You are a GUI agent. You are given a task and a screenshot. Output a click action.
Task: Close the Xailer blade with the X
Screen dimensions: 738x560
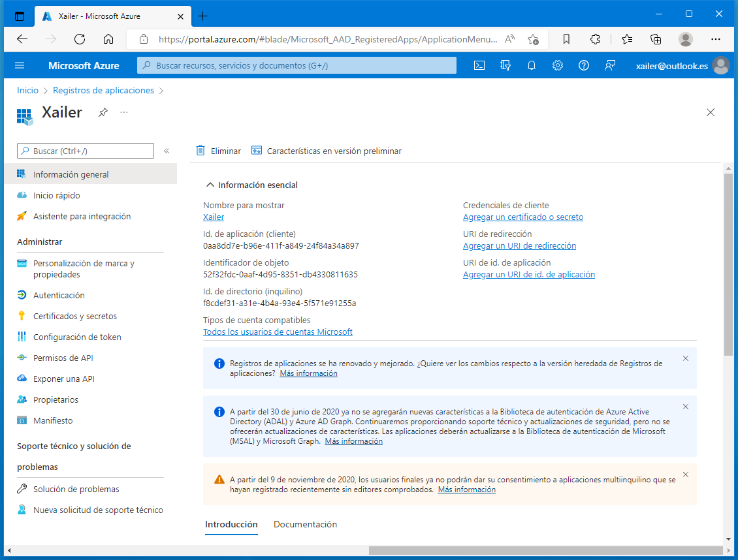click(x=710, y=112)
